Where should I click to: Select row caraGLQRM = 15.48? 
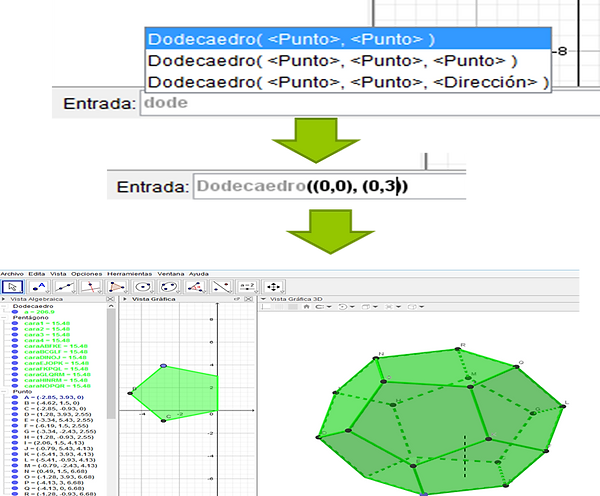point(57,375)
